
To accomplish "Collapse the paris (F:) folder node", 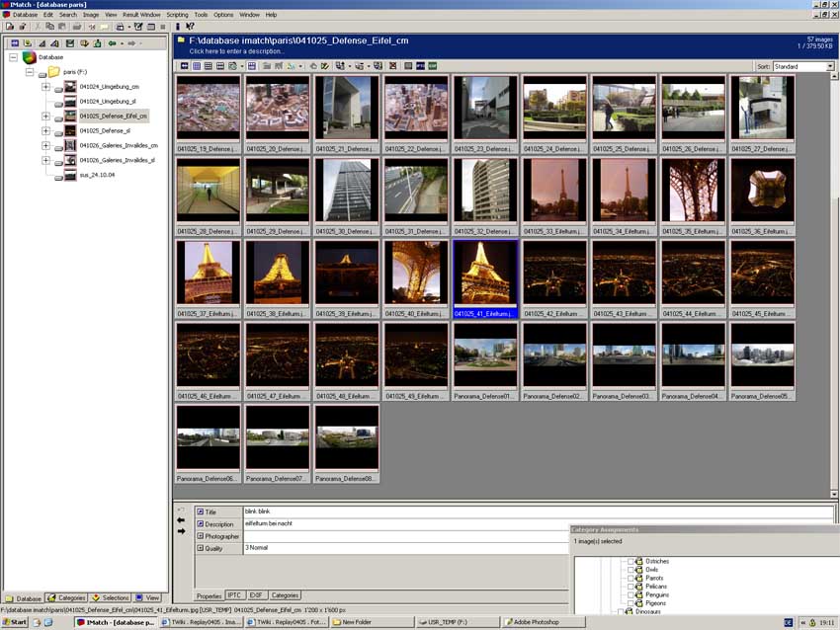I will [30, 72].
